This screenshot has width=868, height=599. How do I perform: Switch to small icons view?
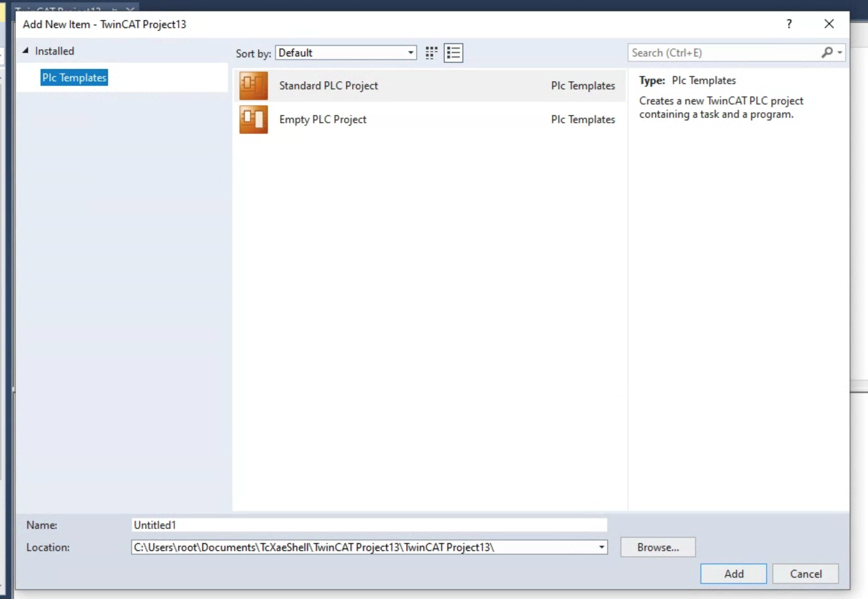click(432, 53)
